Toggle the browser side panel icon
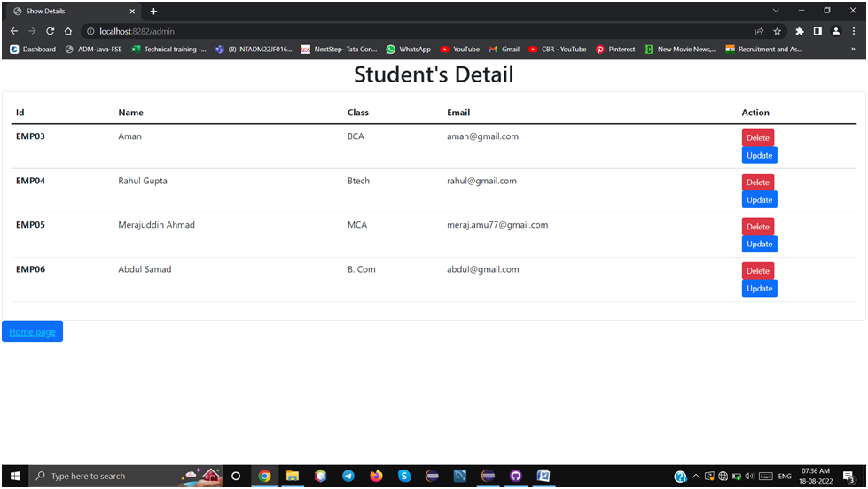 [817, 32]
